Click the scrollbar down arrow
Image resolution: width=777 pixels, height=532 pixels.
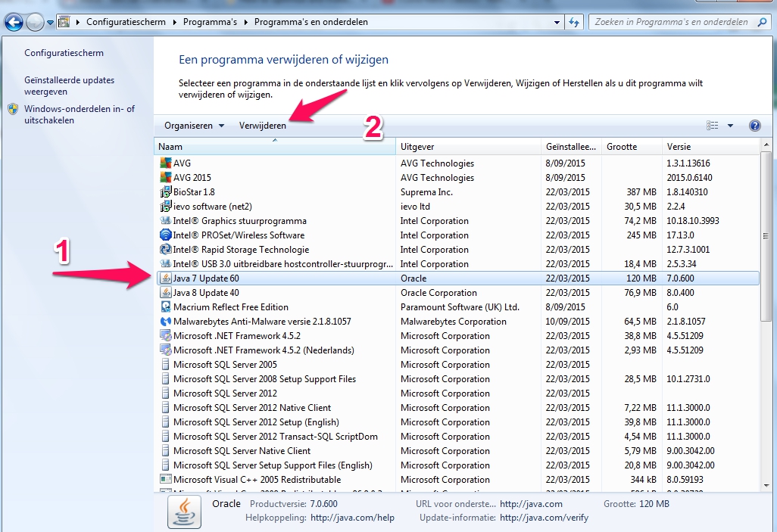click(x=766, y=486)
